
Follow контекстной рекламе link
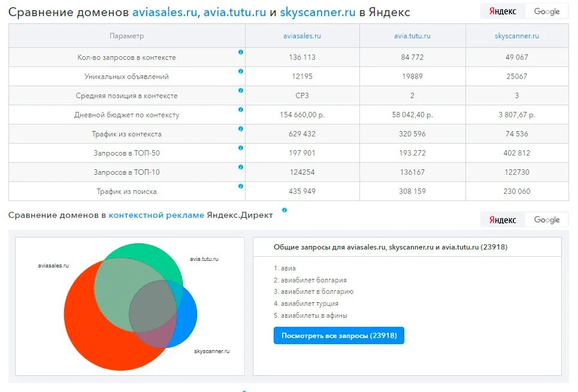pyautogui.click(x=156, y=215)
